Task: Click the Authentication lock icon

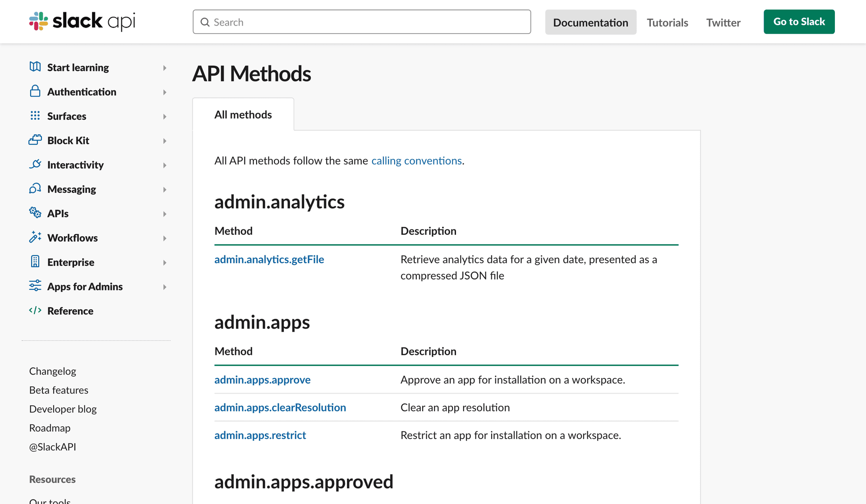Action: [x=35, y=91]
